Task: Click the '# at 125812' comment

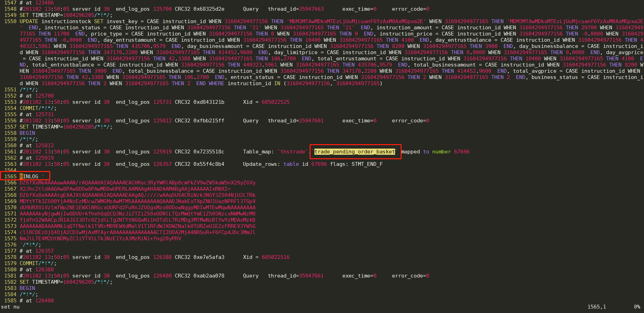Action: (37, 145)
